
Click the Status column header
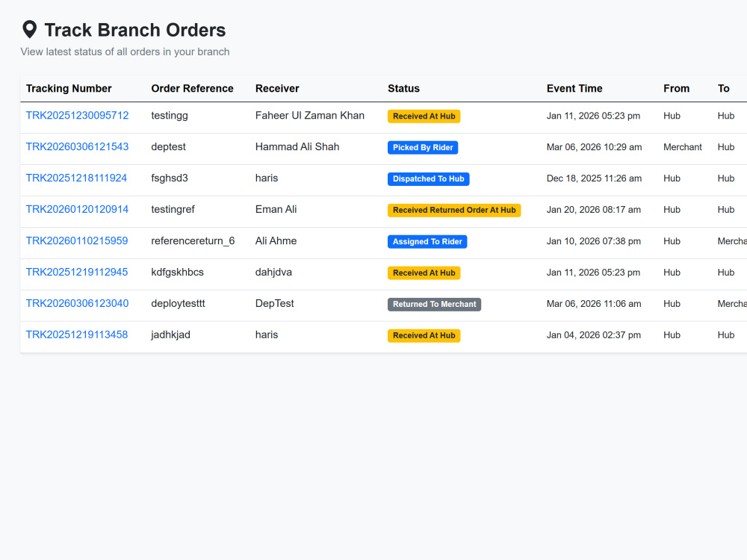[x=403, y=89]
